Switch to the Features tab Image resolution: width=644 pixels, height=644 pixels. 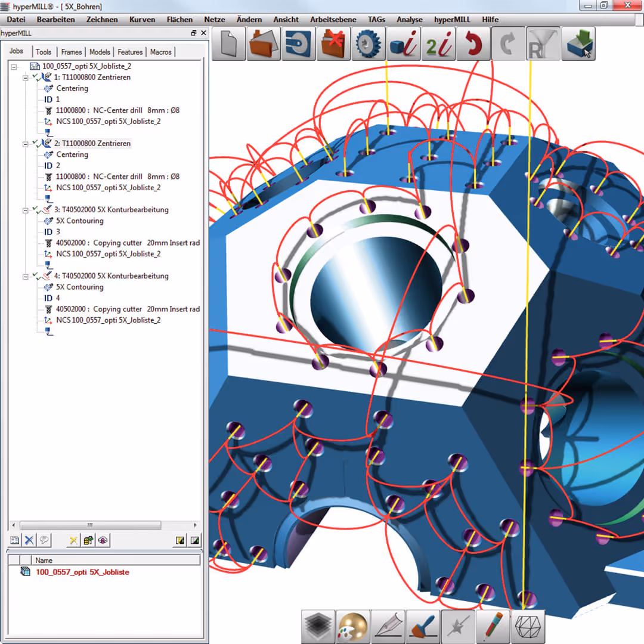pyautogui.click(x=130, y=52)
